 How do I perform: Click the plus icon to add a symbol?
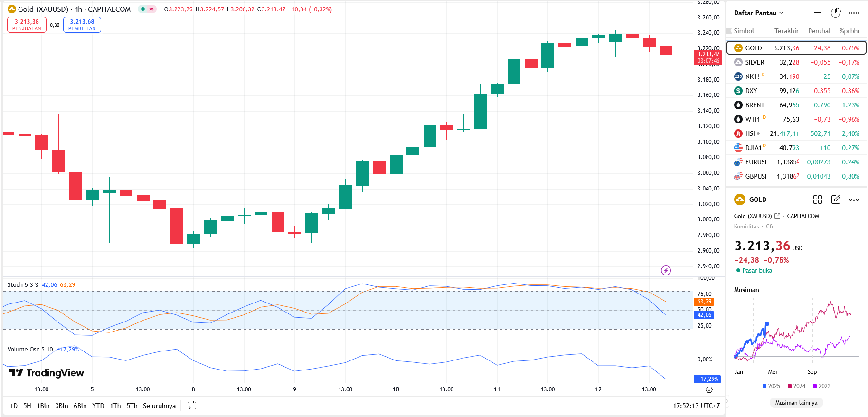coord(818,13)
